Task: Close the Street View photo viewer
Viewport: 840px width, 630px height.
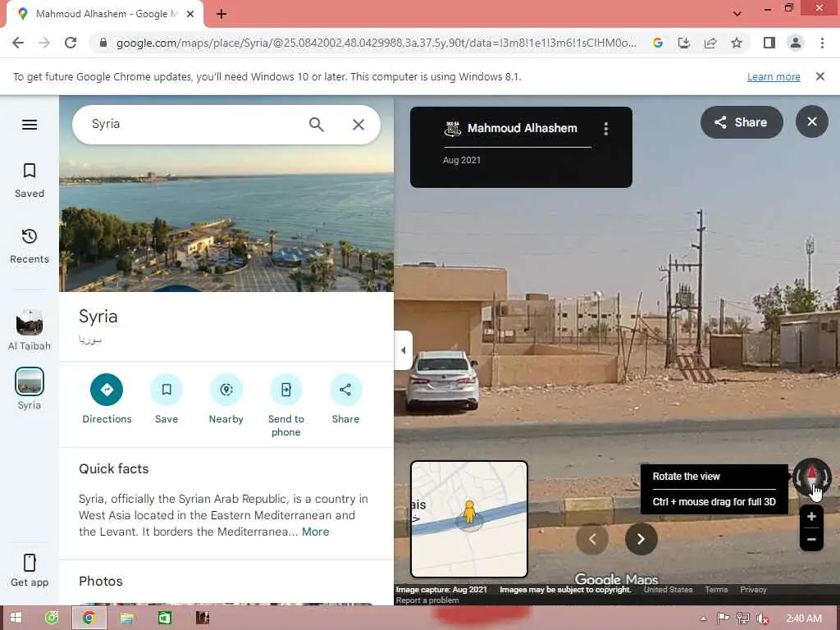Action: pos(811,121)
